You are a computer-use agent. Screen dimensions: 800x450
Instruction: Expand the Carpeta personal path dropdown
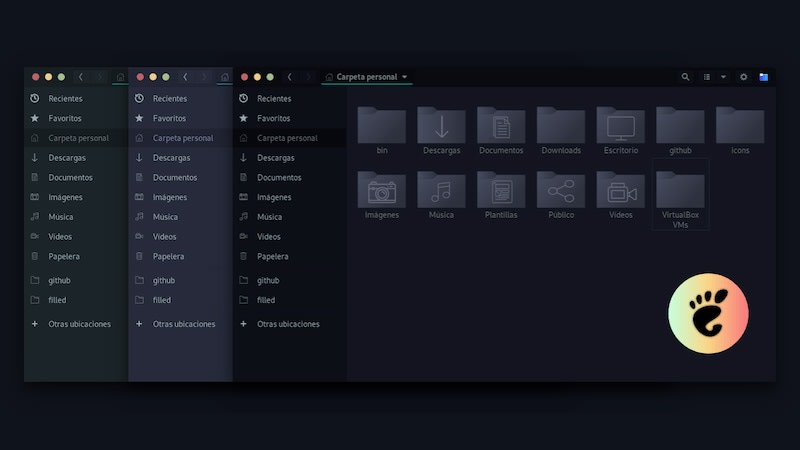tap(405, 77)
